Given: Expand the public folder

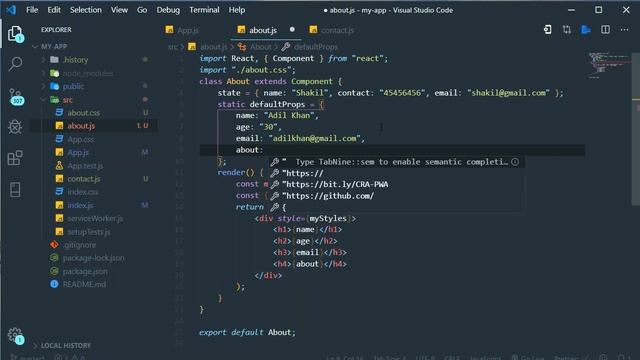Looking at the screenshot, I should 94,87.
